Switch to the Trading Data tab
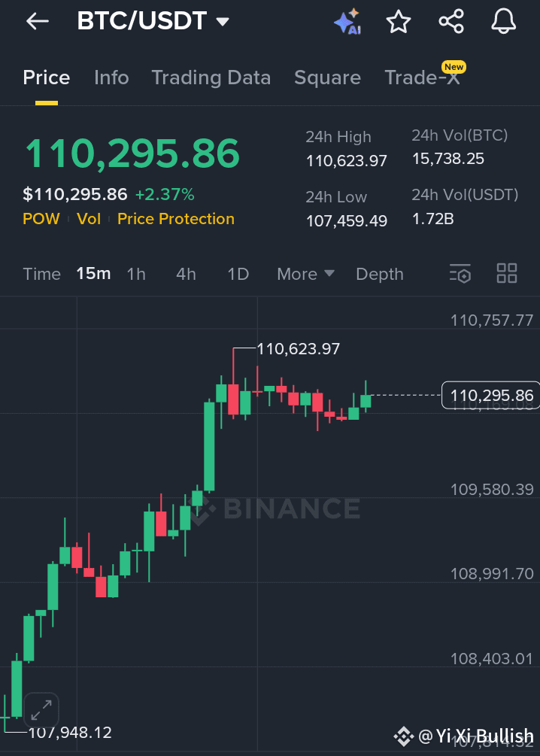 click(211, 77)
